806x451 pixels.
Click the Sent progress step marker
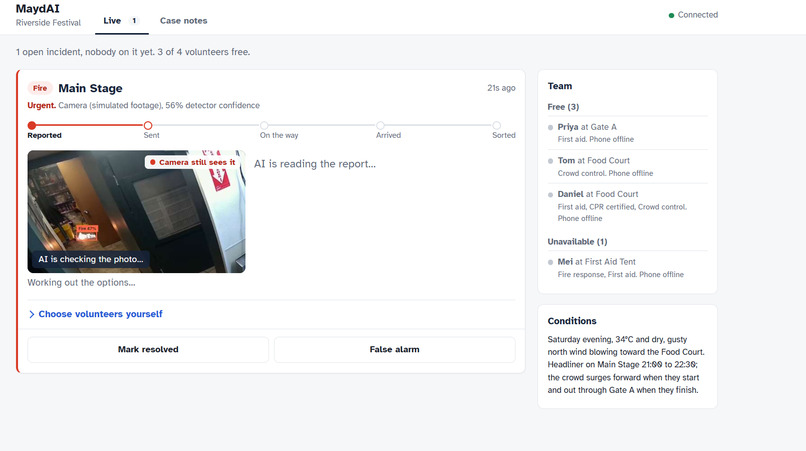tap(148, 125)
